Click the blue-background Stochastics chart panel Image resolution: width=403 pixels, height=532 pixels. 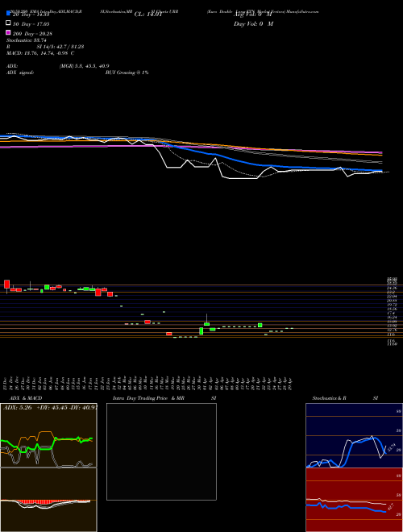tap(354, 435)
